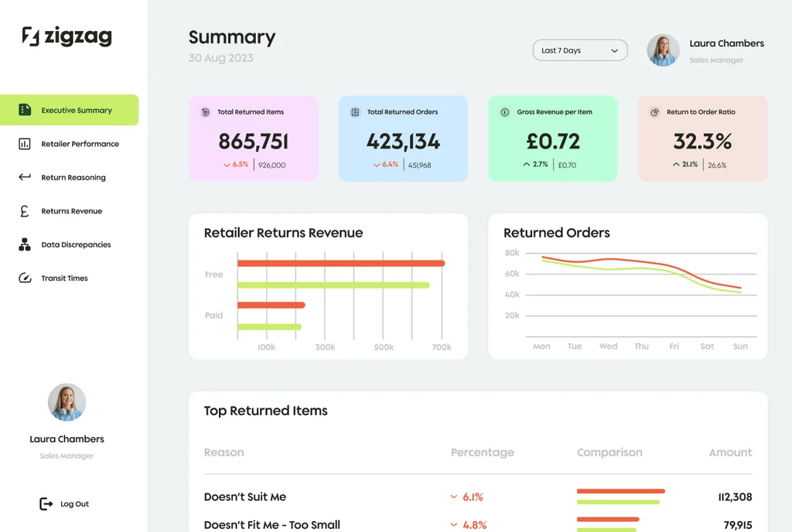Screen dimensions: 792x532
Task: Click the Log Out text link
Action: pyautogui.click(x=74, y=503)
